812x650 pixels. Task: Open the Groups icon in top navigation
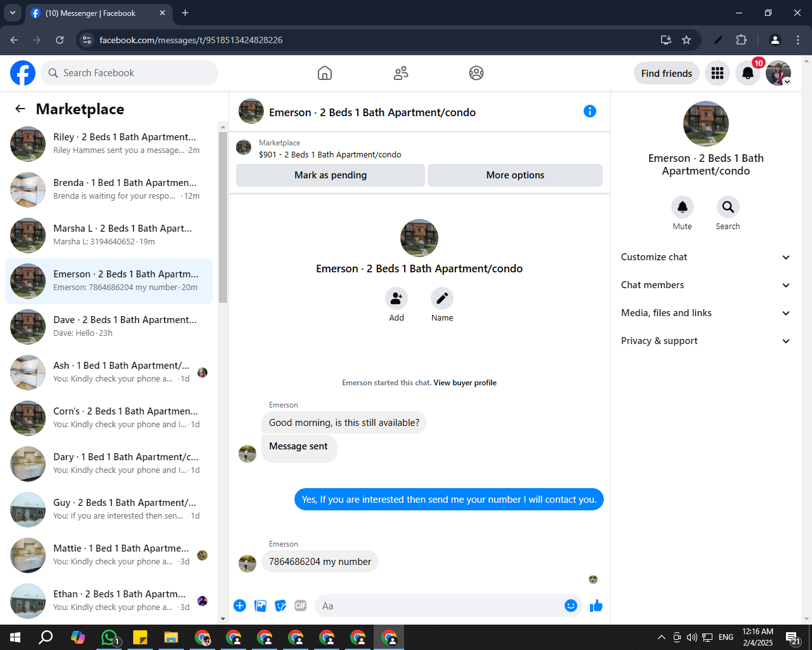pos(476,73)
